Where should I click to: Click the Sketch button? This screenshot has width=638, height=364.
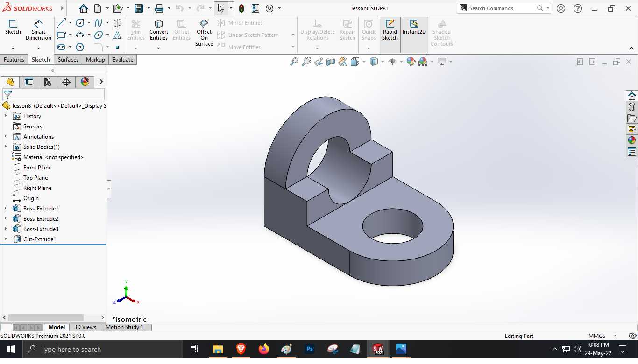[13, 27]
